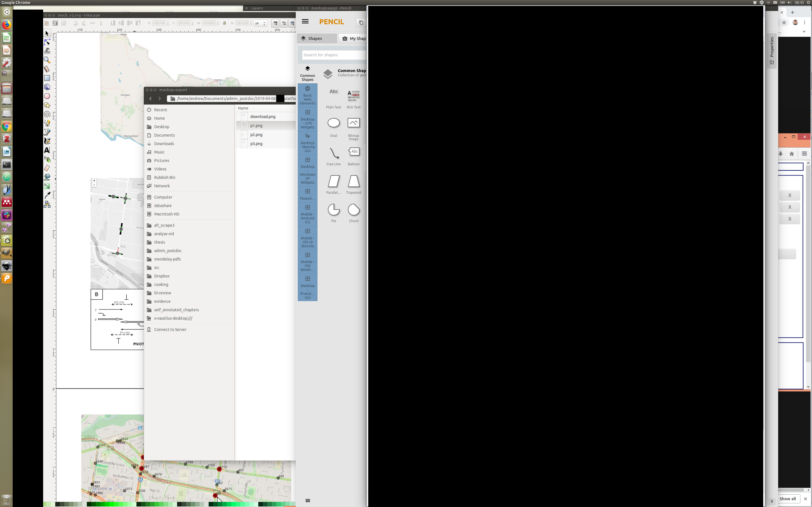Select the star and polygon tool
This screenshot has height=507, width=812.
tap(47, 105)
